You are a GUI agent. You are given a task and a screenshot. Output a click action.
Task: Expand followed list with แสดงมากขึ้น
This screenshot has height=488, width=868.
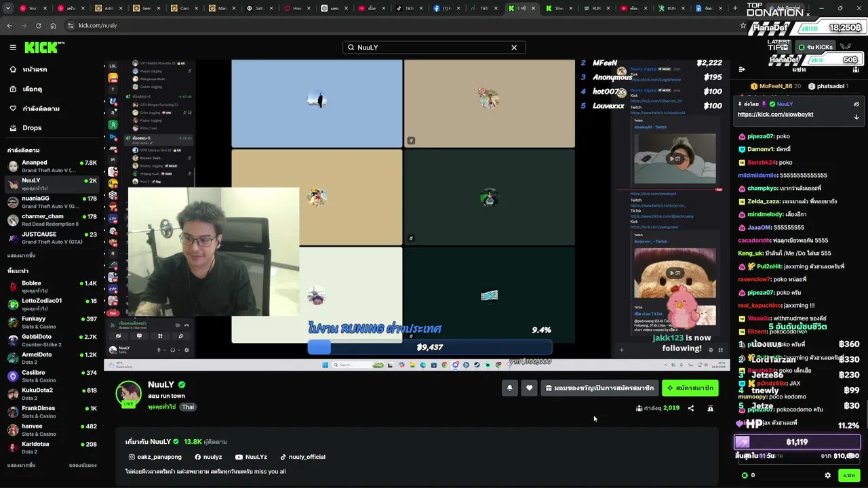click(x=21, y=256)
